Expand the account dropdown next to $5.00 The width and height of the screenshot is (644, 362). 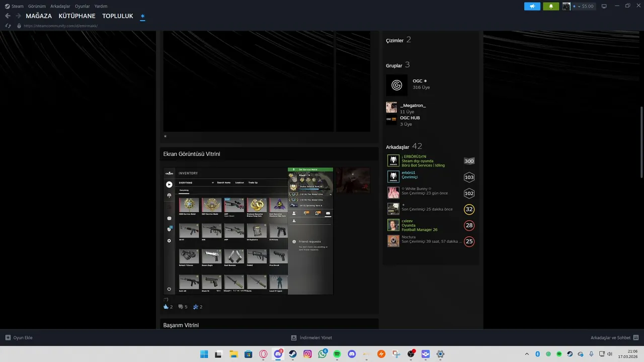click(x=579, y=6)
